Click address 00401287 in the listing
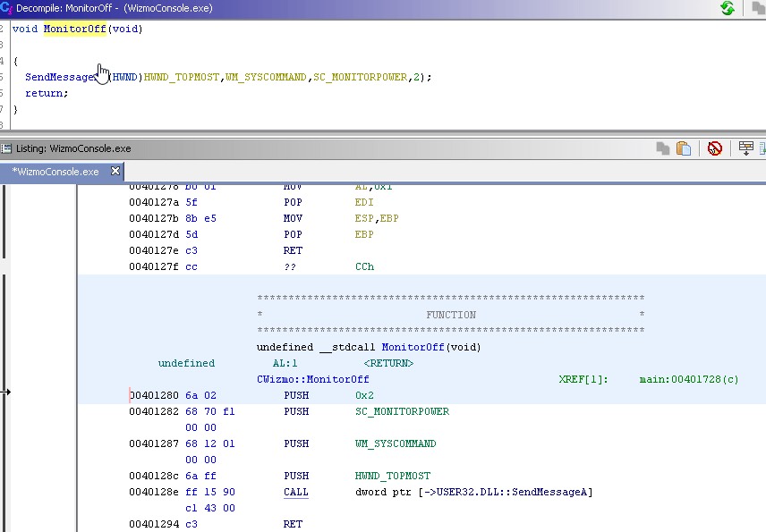Screen dimensions: 766x532 pyautogui.click(x=154, y=443)
